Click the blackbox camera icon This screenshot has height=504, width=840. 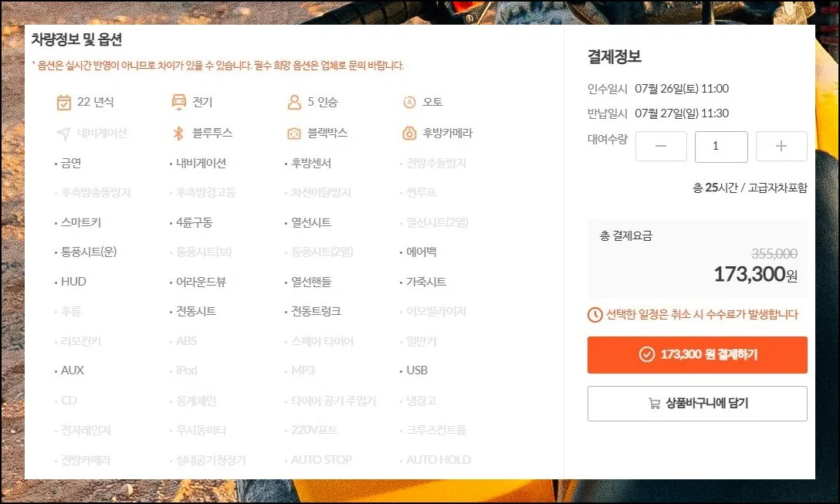click(x=293, y=134)
